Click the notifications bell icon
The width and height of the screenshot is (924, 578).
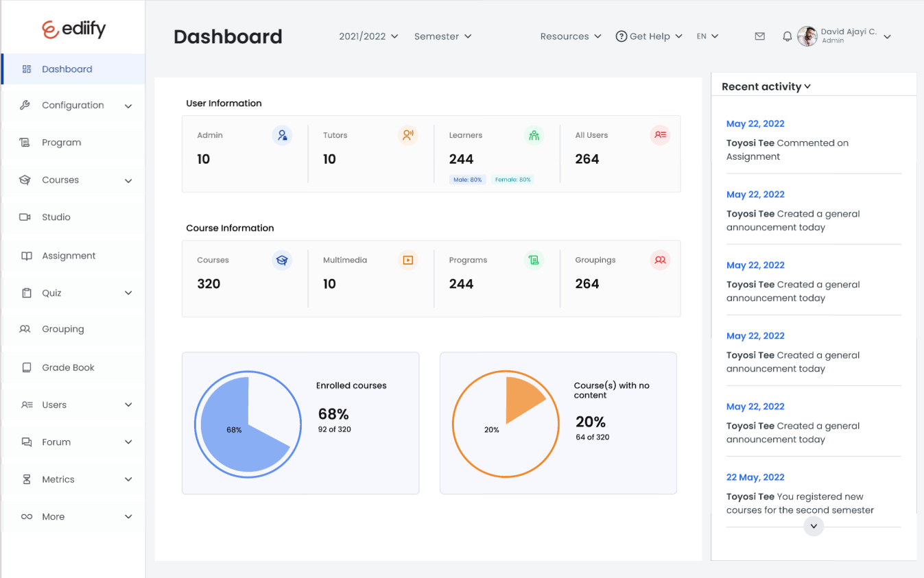pyautogui.click(x=787, y=36)
